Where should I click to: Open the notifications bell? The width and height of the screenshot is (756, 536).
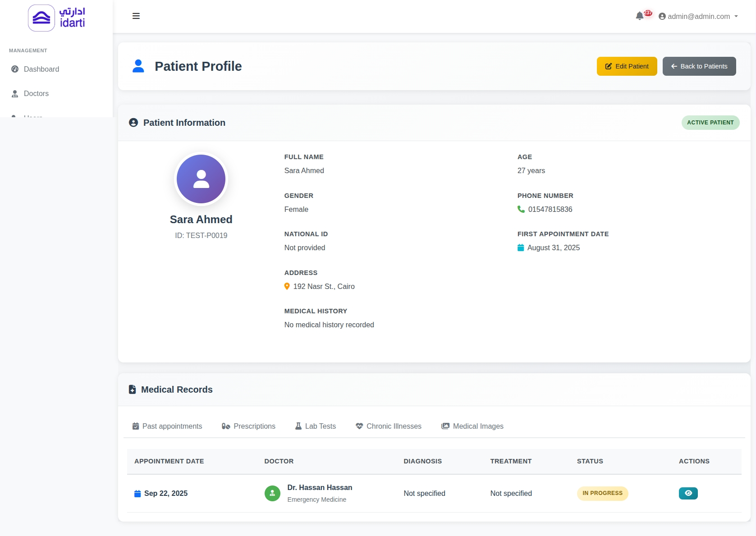639,16
